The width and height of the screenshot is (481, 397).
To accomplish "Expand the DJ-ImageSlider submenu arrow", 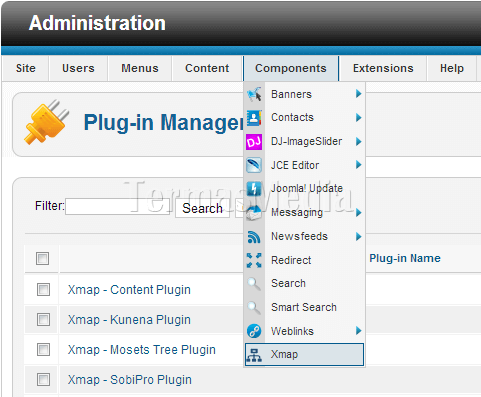I will click(358, 141).
